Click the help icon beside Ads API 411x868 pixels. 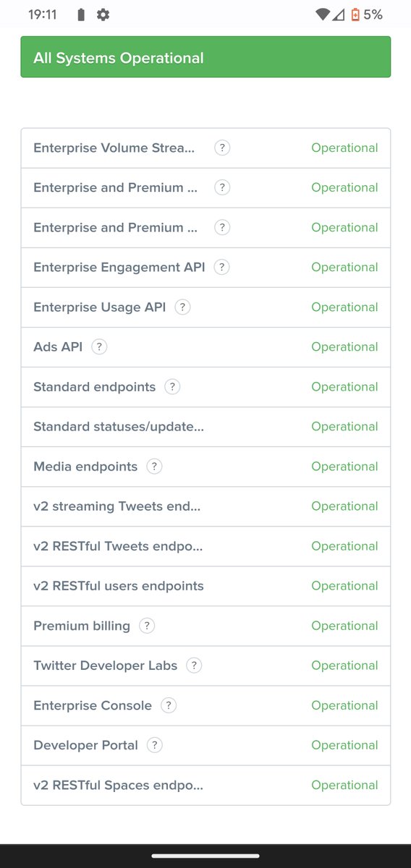(99, 346)
